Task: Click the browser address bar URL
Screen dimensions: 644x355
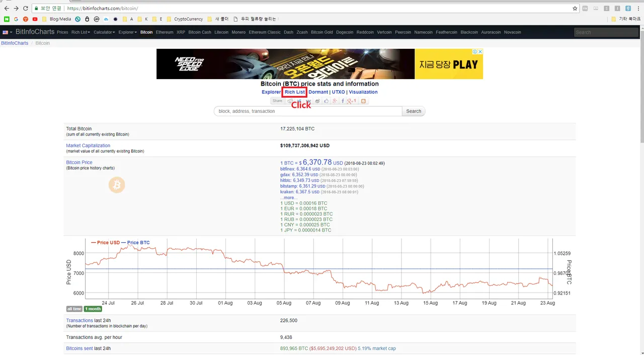Action: [102, 9]
